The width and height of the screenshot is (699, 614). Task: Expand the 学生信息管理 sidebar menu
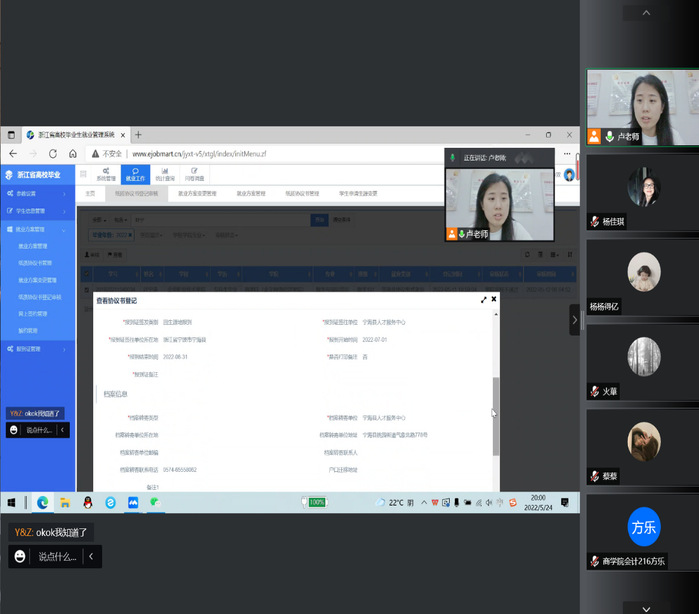(38, 211)
